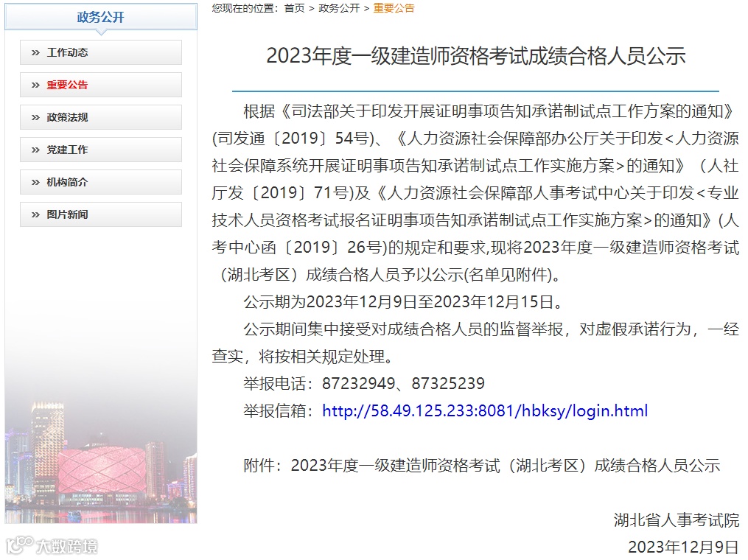Open the 机构简介 sidebar section
This screenshot has height=560, width=748.
101,182
